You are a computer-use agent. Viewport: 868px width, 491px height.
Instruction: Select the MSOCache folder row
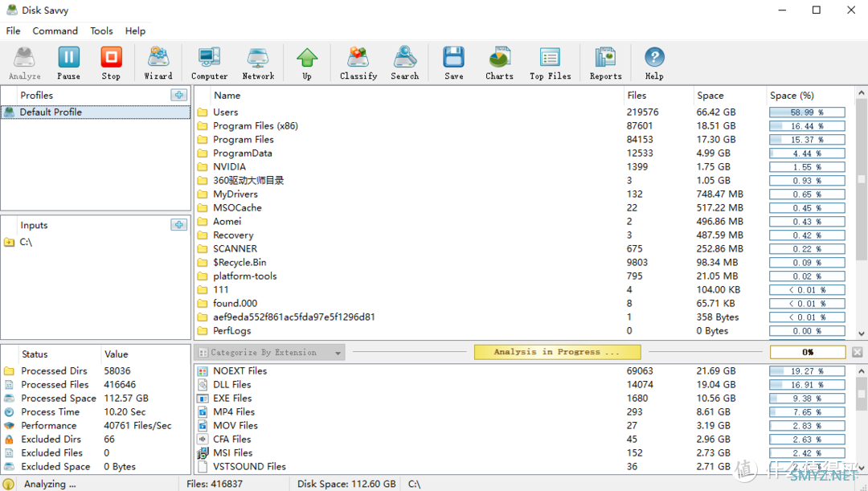click(525, 207)
